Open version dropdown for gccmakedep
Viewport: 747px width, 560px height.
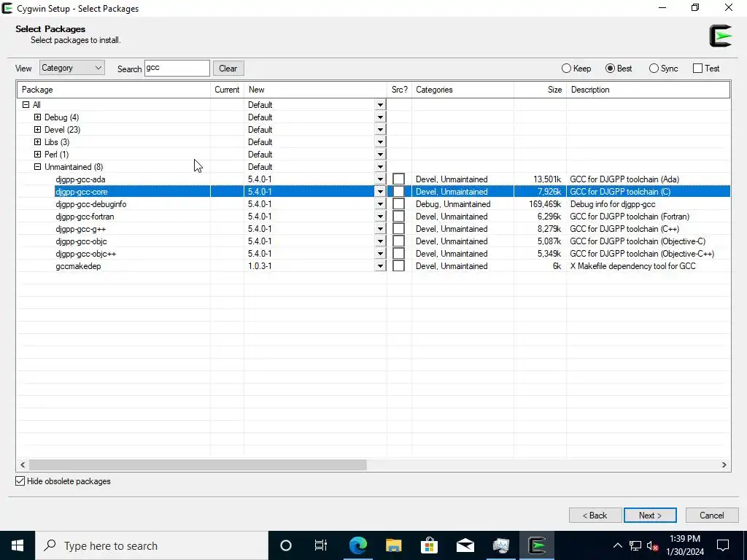coord(380,265)
